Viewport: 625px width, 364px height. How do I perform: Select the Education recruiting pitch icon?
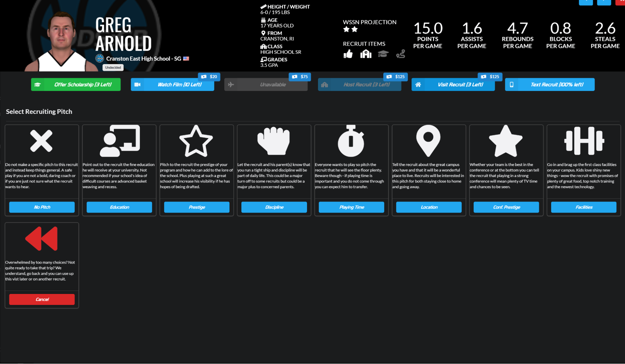(119, 141)
